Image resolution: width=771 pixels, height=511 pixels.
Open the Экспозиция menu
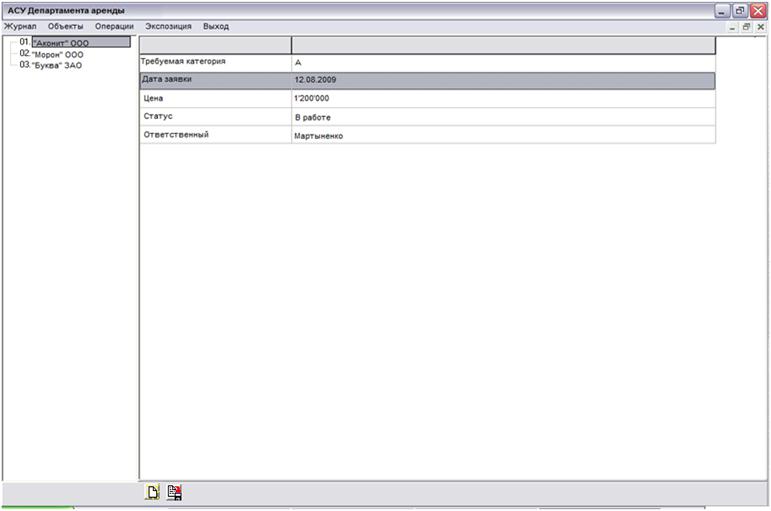pos(168,26)
